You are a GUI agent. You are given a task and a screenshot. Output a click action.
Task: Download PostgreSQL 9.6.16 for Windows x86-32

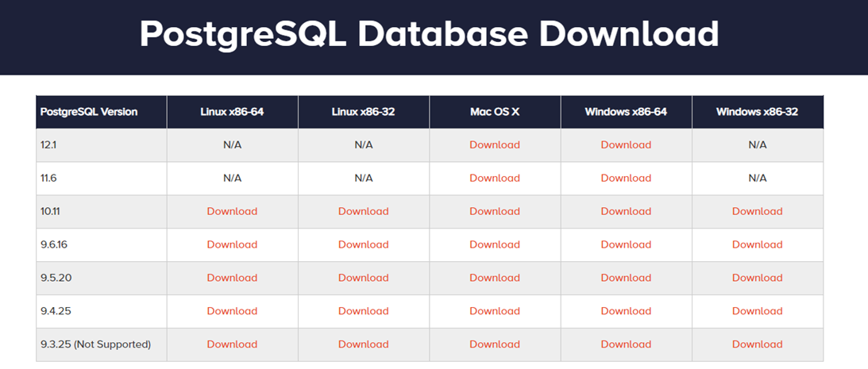click(758, 244)
